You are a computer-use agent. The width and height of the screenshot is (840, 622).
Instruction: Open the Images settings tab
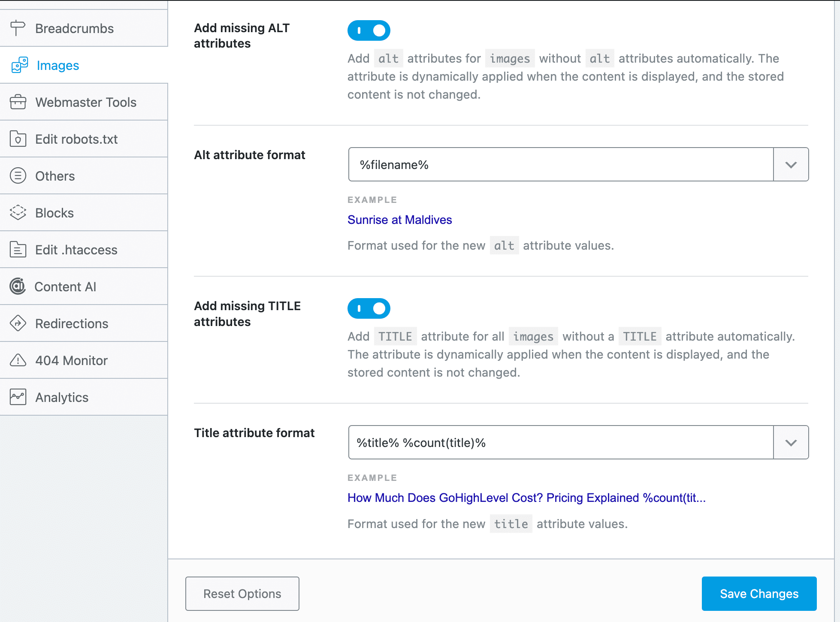(x=58, y=65)
